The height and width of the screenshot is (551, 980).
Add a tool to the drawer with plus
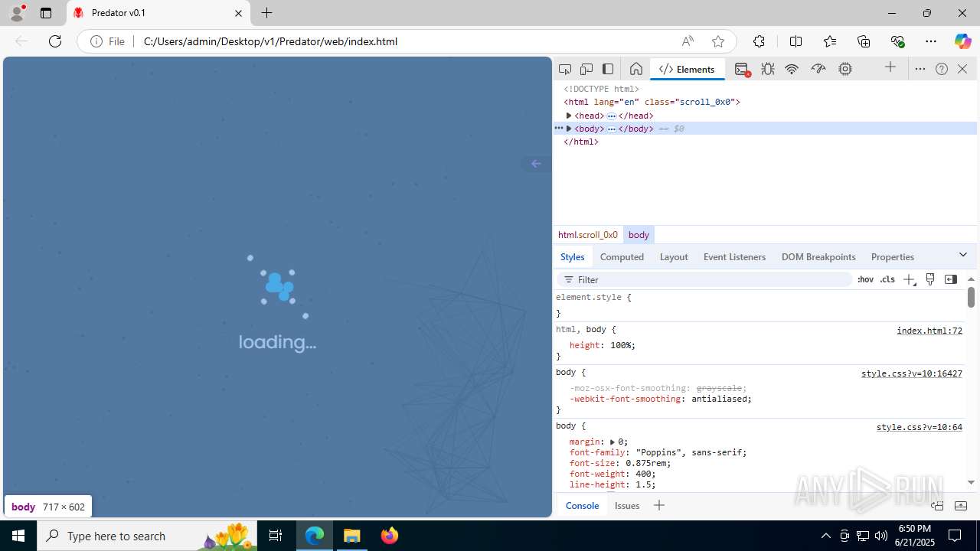659,505
